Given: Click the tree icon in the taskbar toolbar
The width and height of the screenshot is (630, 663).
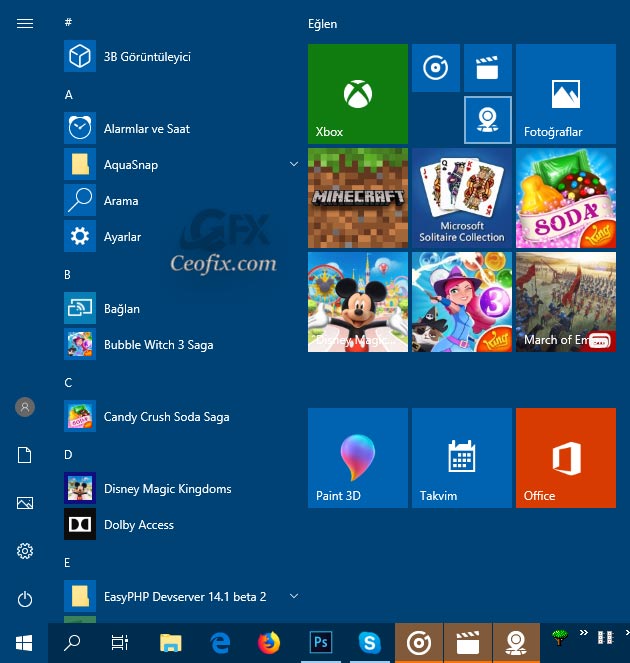Looking at the screenshot, I should click(559, 638).
